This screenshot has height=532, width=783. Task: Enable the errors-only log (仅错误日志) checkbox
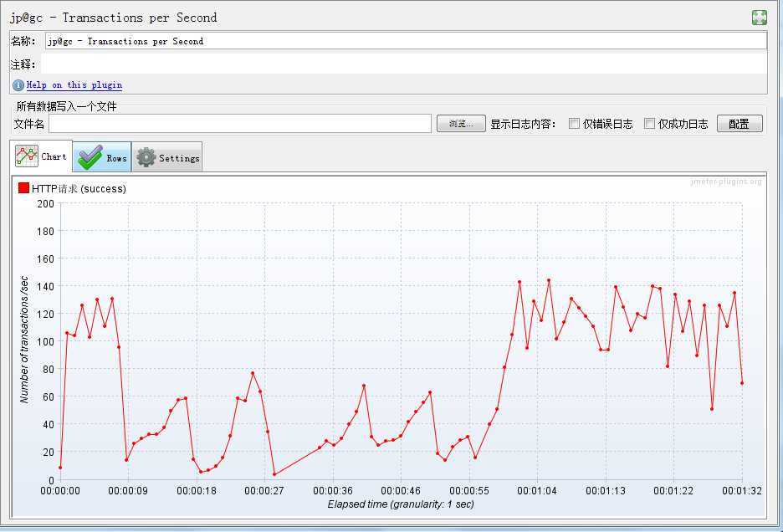click(x=574, y=124)
